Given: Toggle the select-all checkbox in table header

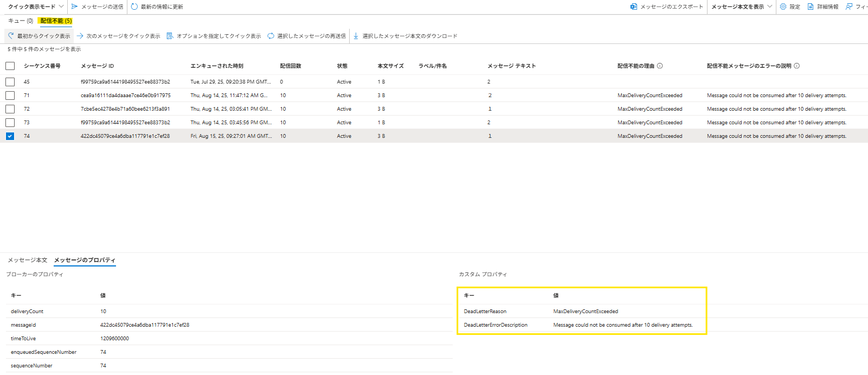Looking at the screenshot, I should click(x=10, y=66).
